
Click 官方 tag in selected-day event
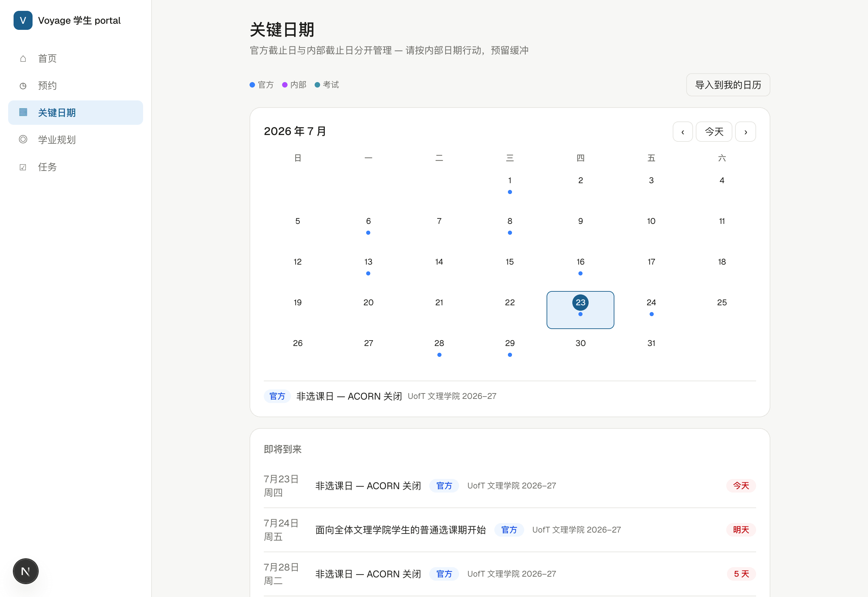277,396
